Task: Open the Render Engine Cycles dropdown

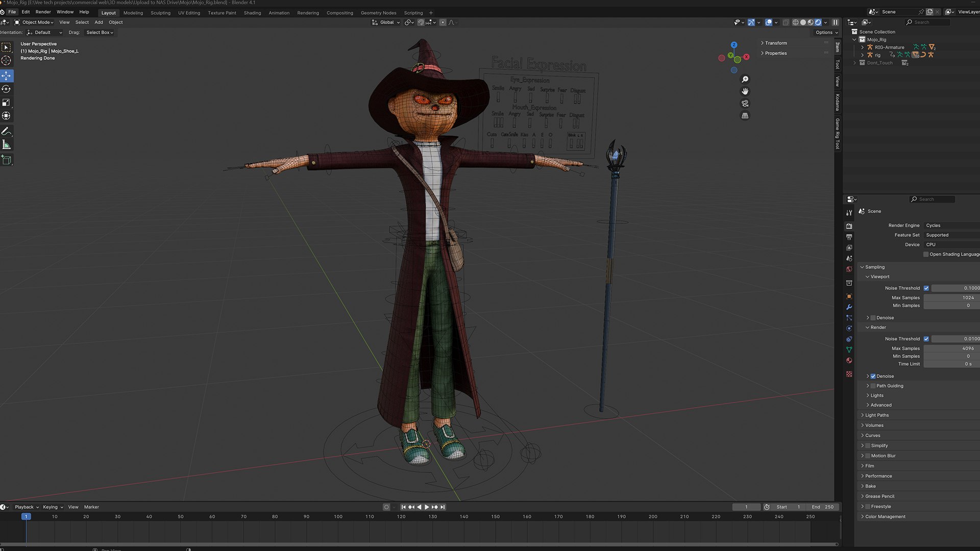Action: click(951, 226)
